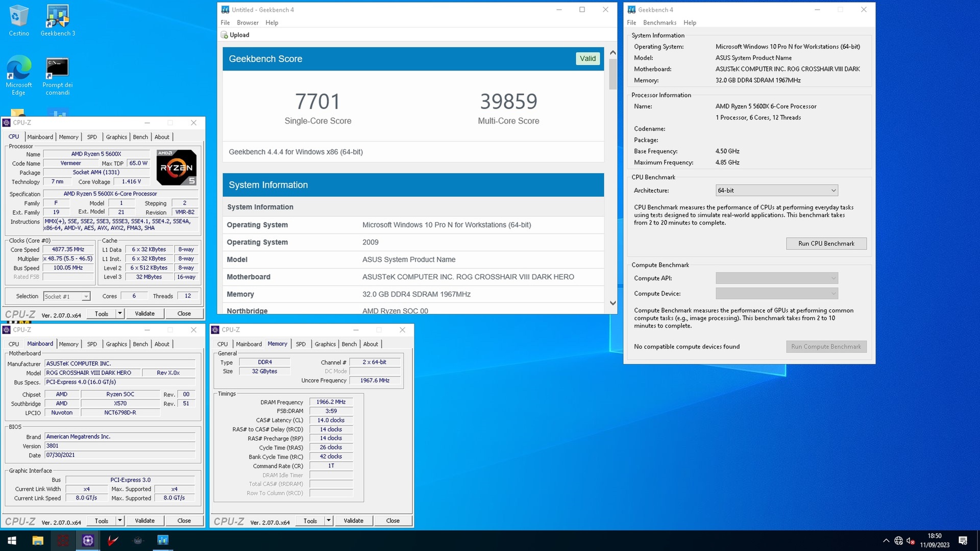Image resolution: width=980 pixels, height=551 pixels.
Task: Click the Single-Core Score value 7701
Action: click(x=317, y=102)
